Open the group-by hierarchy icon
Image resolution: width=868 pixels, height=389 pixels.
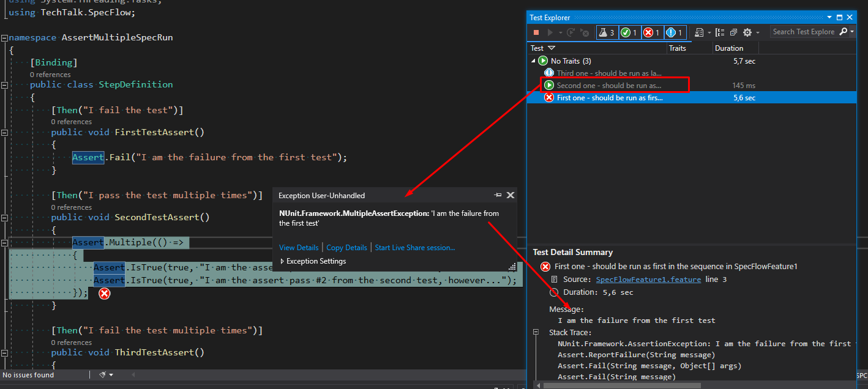[720, 32]
